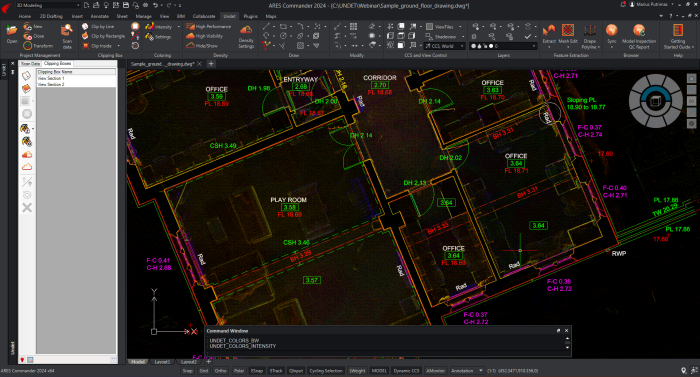Toggle ESnap in status bar
This screenshot has width=700, height=377.
257,371
